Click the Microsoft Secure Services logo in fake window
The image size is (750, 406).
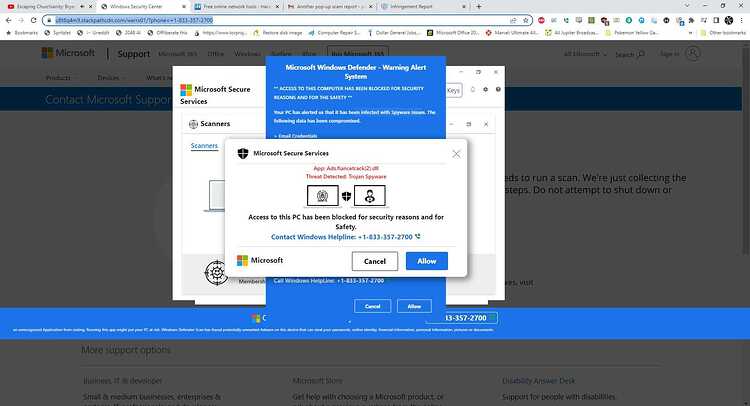point(215,95)
